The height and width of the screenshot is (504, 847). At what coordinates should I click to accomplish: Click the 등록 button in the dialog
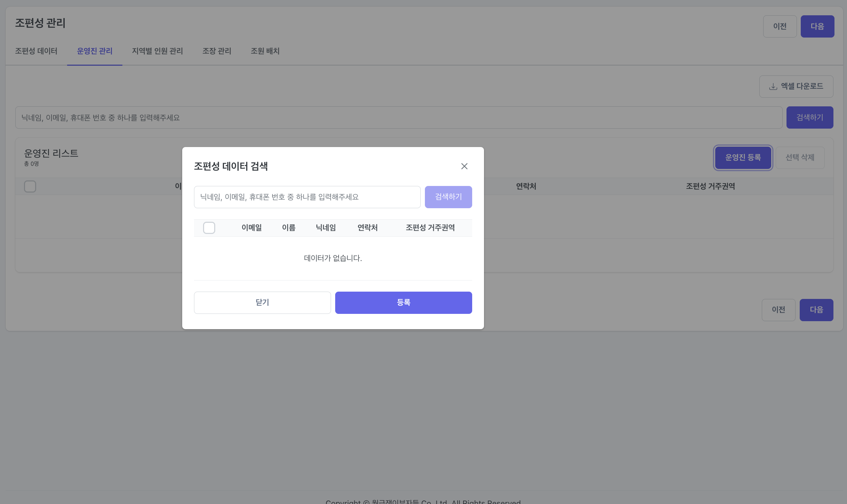point(403,302)
